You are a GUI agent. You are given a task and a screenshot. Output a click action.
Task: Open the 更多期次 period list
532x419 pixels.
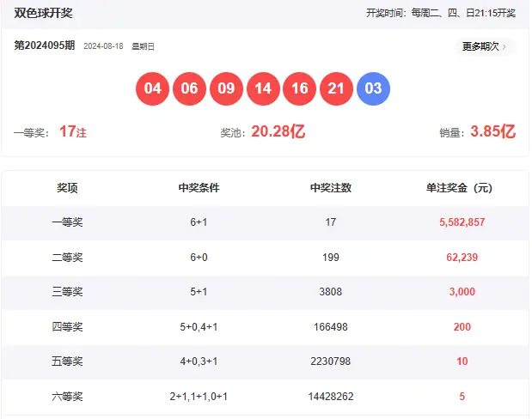pos(484,46)
